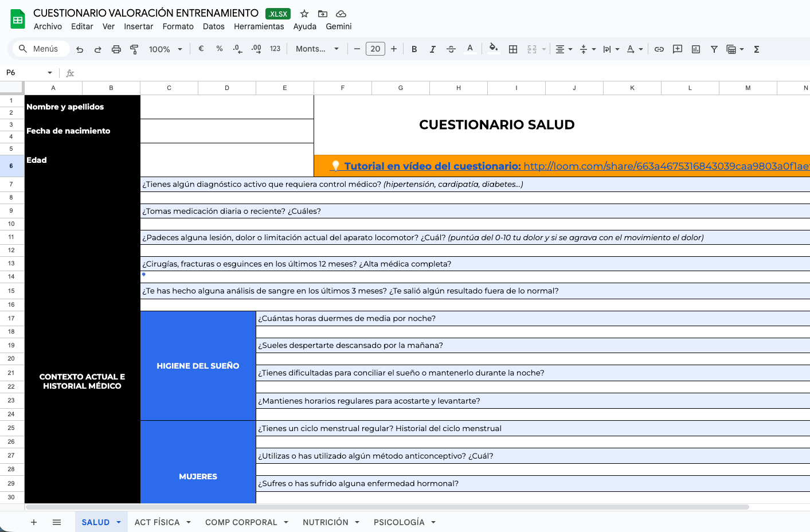Click the add new sheet plus button

coord(34,522)
